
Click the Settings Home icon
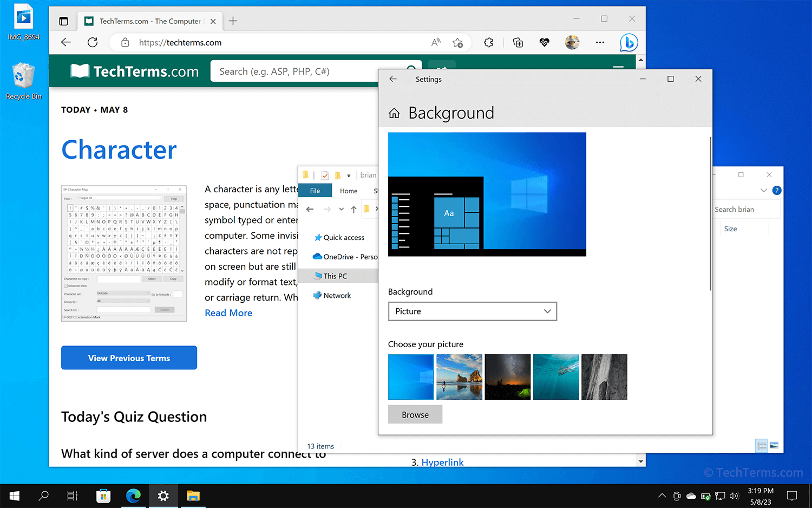(394, 113)
